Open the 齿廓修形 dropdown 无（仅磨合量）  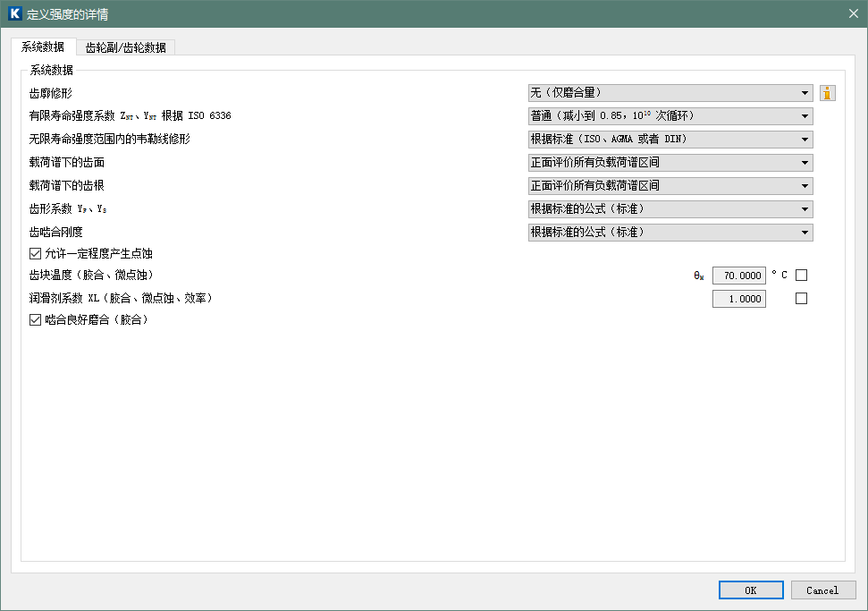pos(670,93)
